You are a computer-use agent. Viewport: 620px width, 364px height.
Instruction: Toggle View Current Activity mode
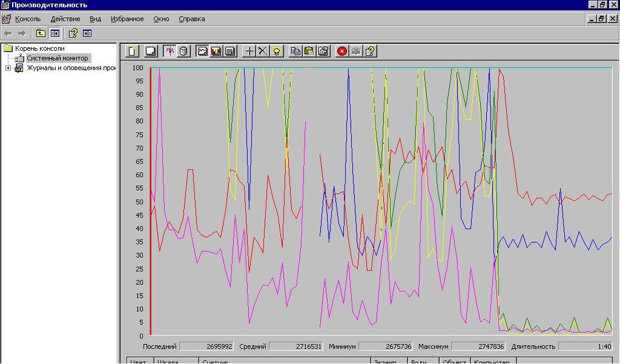[170, 51]
